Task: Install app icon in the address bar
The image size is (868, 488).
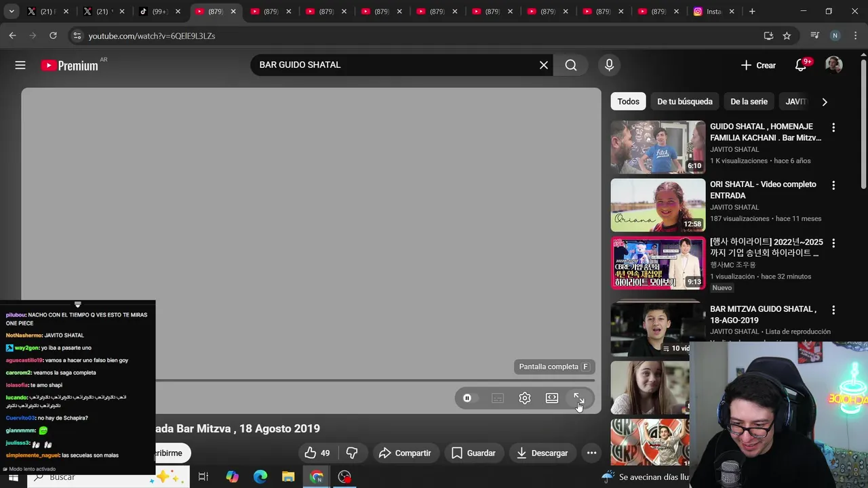Action: (x=768, y=36)
